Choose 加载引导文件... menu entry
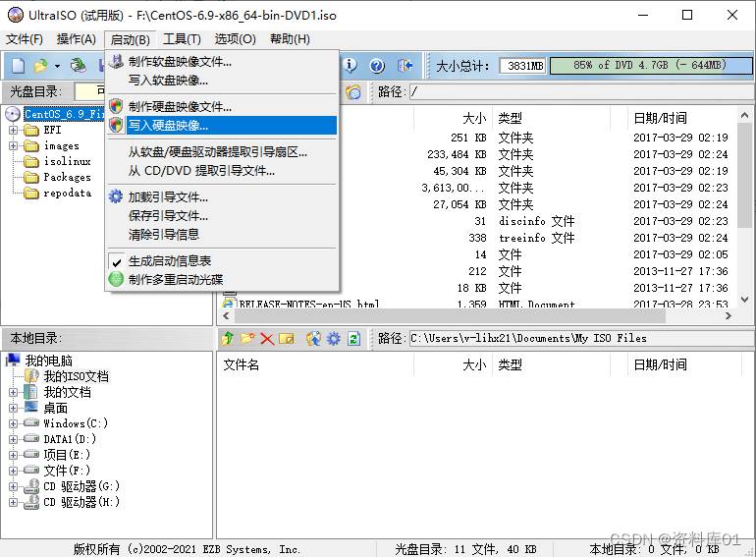The image size is (756, 557). pyautogui.click(x=222, y=196)
